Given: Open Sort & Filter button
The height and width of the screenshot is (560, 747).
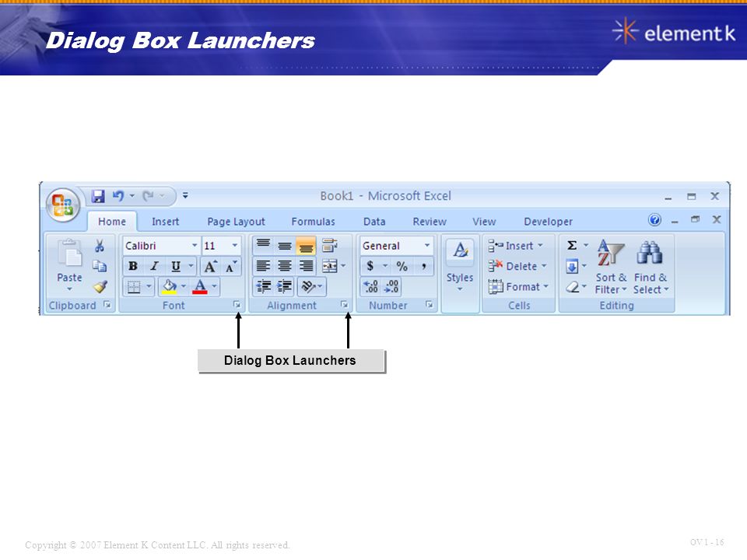Looking at the screenshot, I should coord(611,266).
